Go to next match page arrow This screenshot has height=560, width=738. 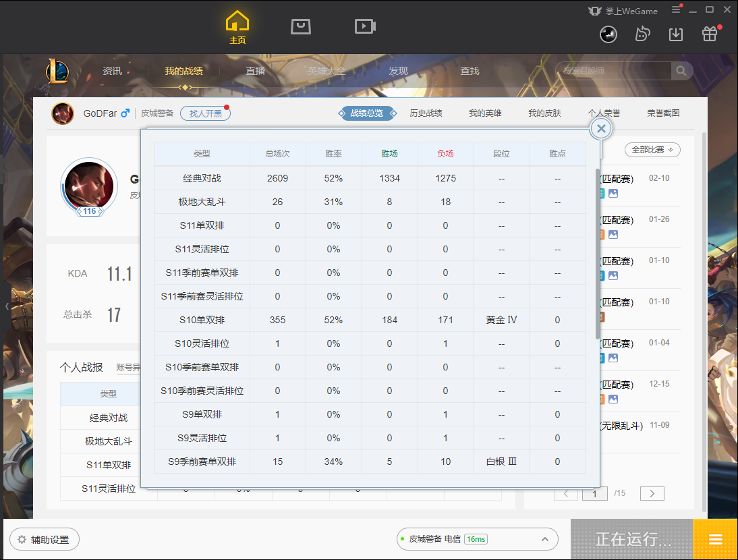(x=652, y=493)
